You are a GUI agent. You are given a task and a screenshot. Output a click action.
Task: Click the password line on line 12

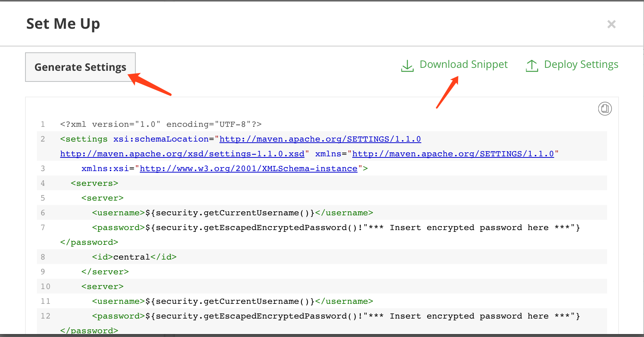click(x=336, y=316)
